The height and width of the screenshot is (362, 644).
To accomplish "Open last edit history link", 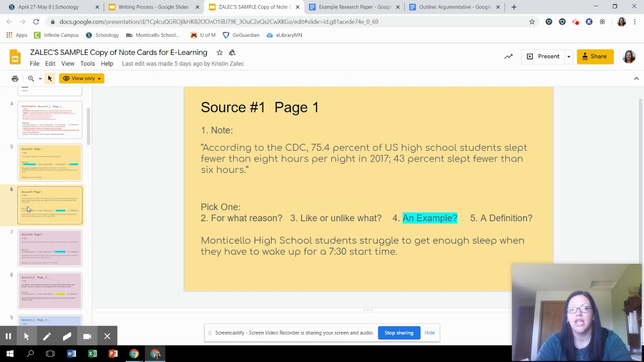I will [x=183, y=64].
